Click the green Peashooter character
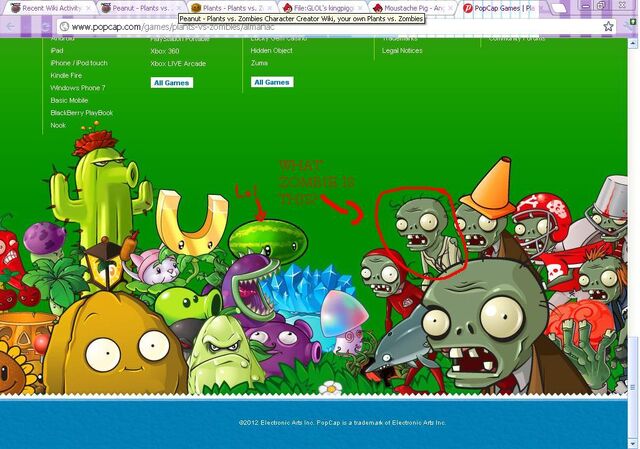 point(188,304)
